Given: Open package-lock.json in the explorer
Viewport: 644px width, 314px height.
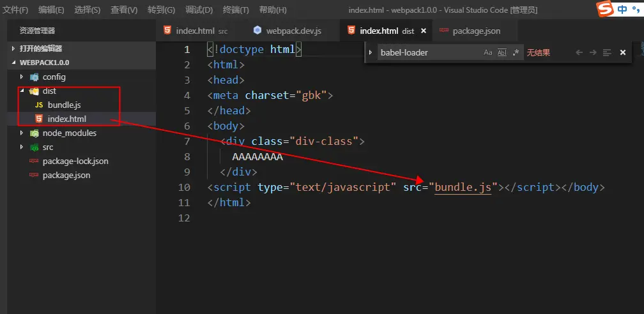Looking at the screenshot, I should pyautogui.click(x=75, y=161).
